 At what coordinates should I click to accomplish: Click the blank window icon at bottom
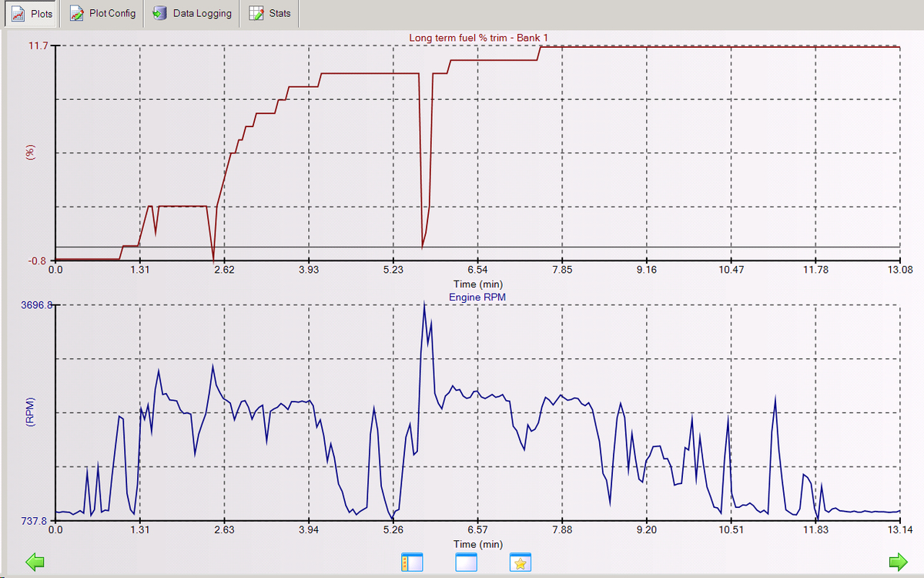467,562
